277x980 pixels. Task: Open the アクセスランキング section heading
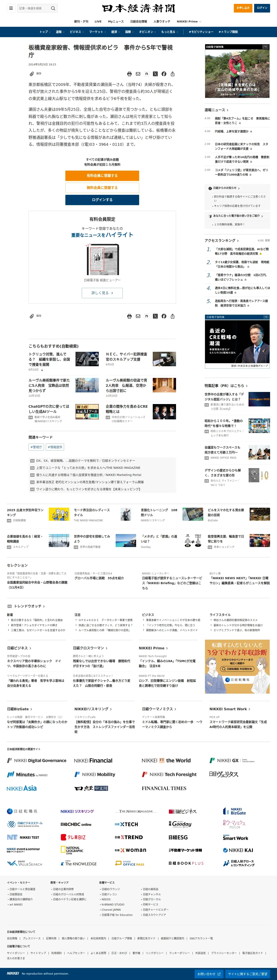(x=222, y=240)
